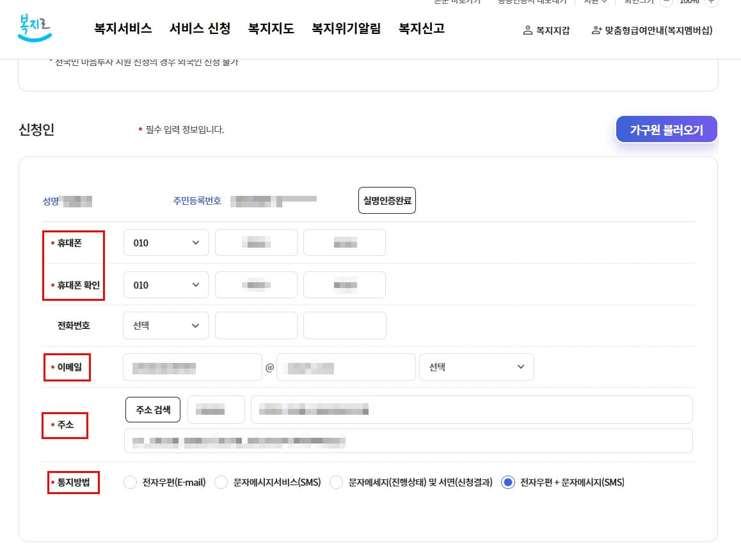This screenshot has height=560, width=741.
Task: Expand the 지원 dropdown in the top bar
Action: click(594, 3)
